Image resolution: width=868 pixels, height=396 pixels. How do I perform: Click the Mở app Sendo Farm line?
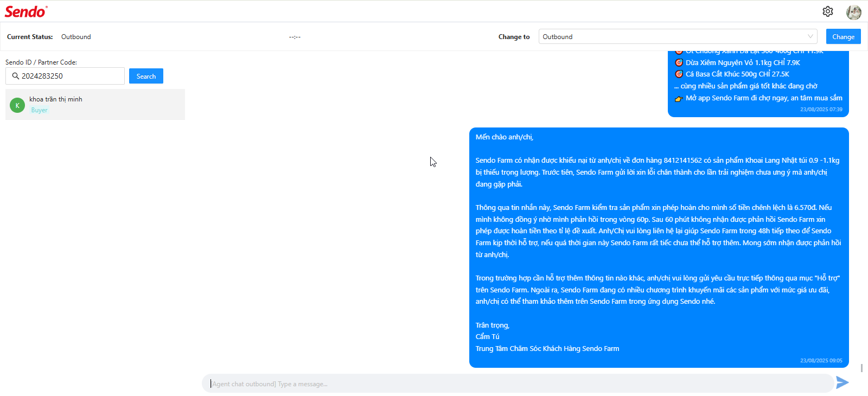pyautogui.click(x=758, y=98)
